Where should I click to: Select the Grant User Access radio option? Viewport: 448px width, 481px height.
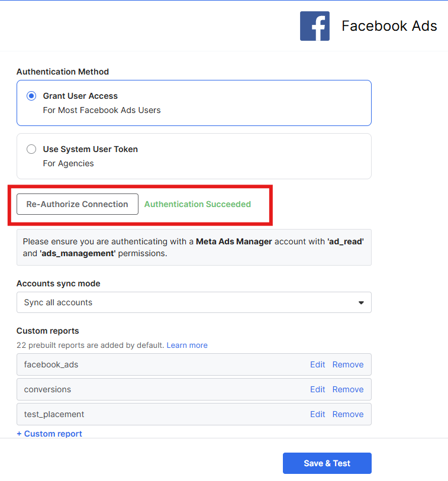(x=31, y=96)
